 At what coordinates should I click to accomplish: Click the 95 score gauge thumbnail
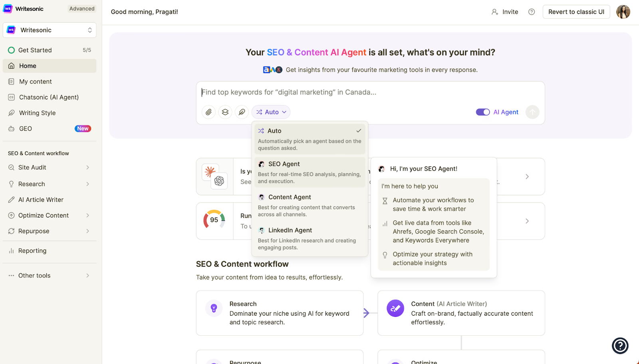[x=214, y=220]
